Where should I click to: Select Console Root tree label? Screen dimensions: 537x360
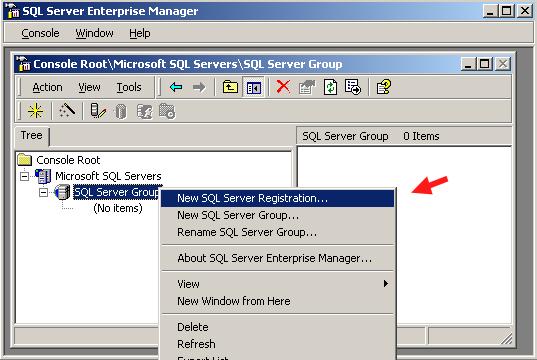coord(68,160)
